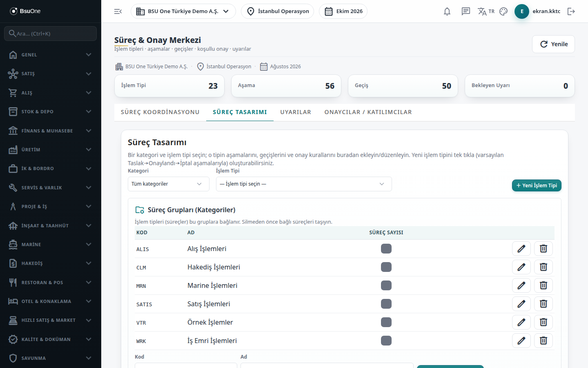
Task: Open the UYARILAR tab
Action: click(296, 112)
